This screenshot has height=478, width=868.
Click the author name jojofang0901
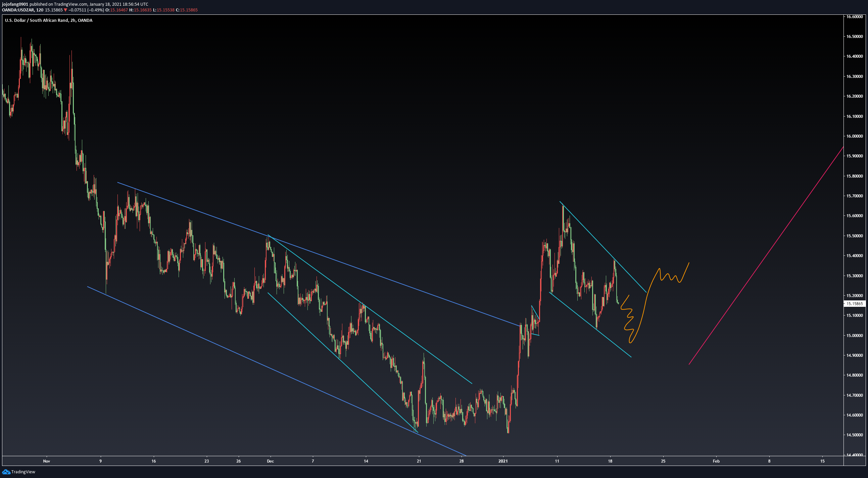[x=15, y=4]
